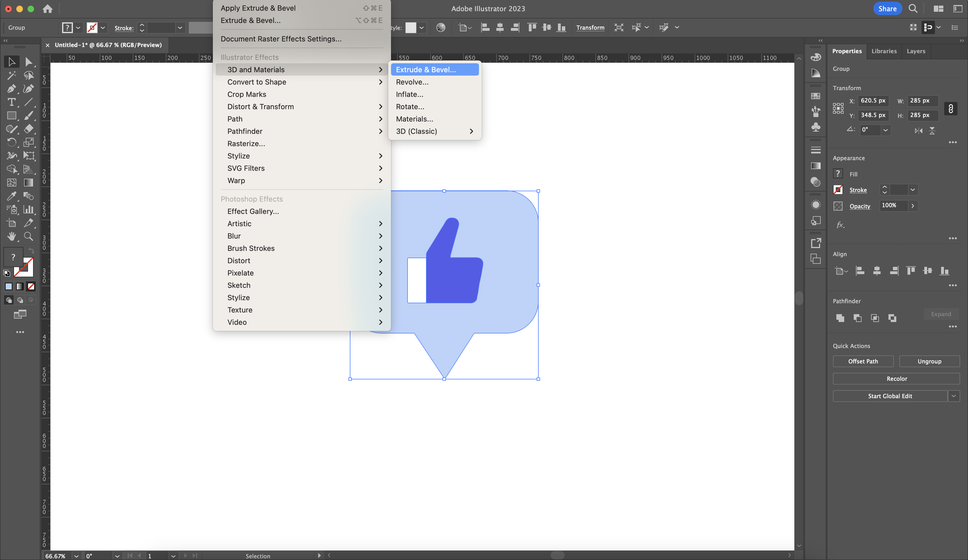This screenshot has height=560, width=968.
Task: Swap fill and stroke arrows
Action: tap(31, 251)
